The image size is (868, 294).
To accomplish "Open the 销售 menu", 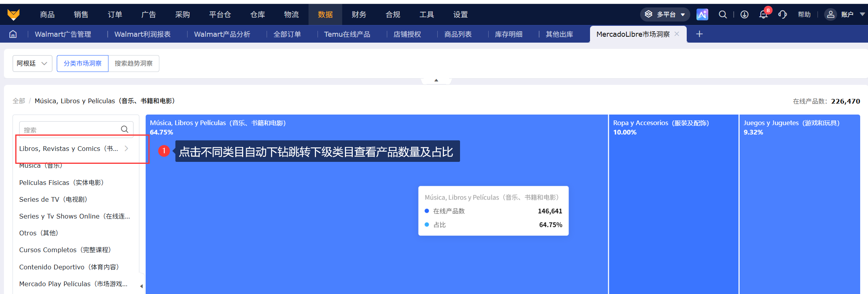I will (81, 14).
